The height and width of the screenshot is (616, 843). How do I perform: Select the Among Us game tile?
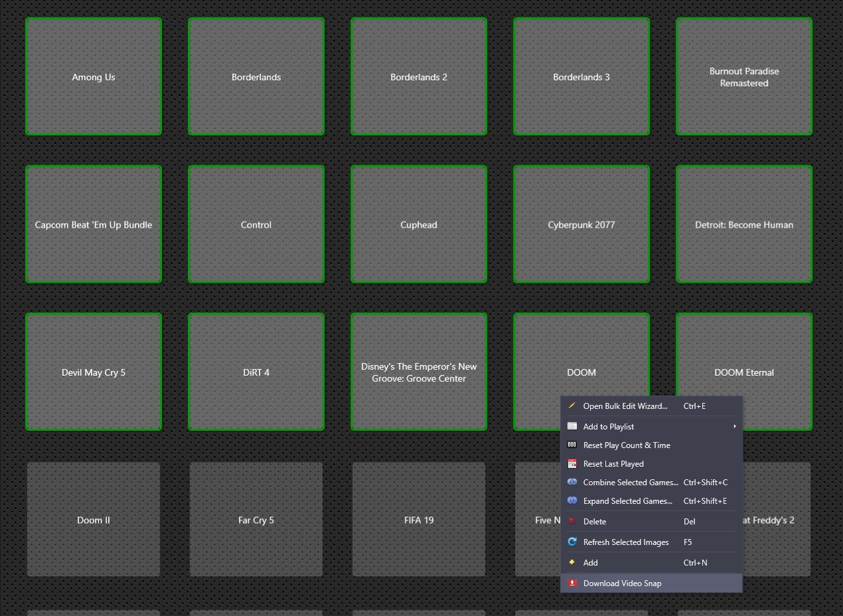(x=94, y=76)
